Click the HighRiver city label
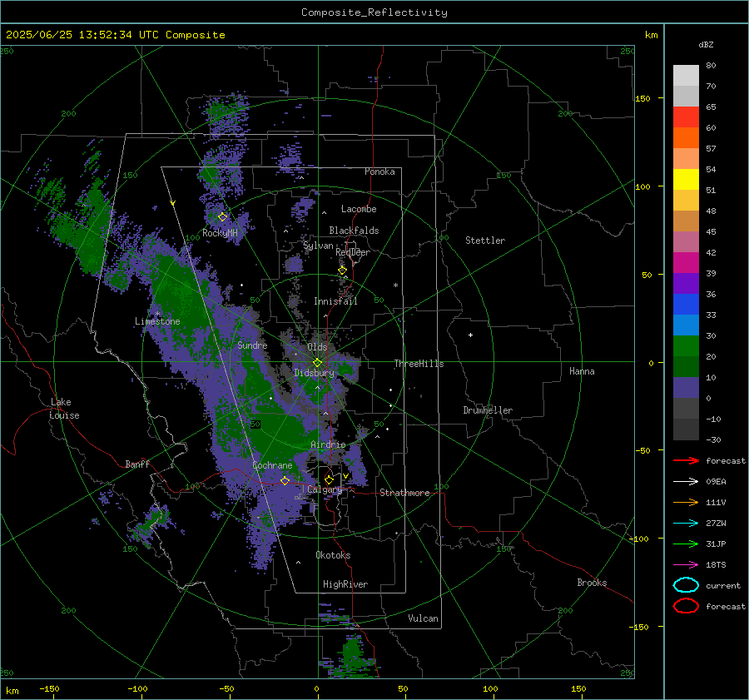Screen dimensions: 749x700 (x=345, y=584)
